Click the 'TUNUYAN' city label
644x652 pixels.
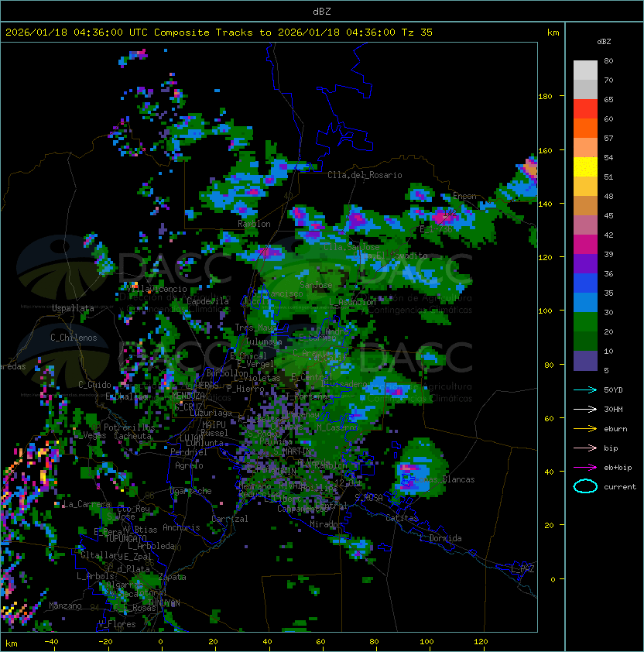point(164,603)
